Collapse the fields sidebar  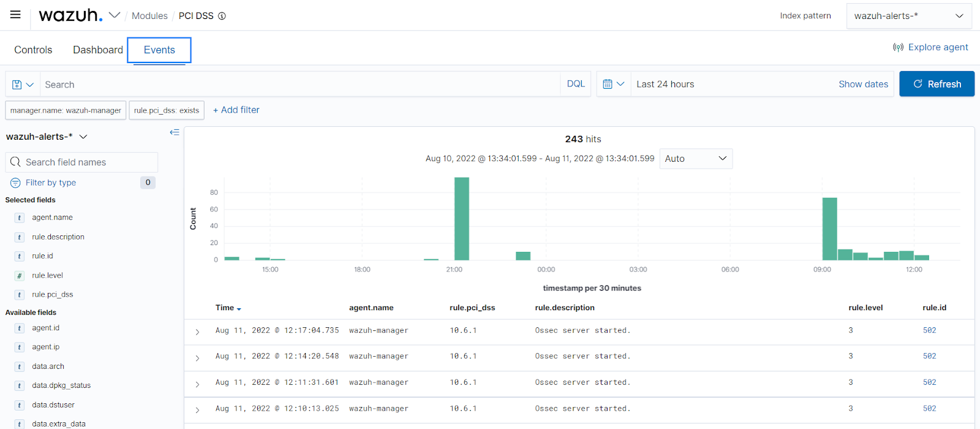(x=175, y=132)
